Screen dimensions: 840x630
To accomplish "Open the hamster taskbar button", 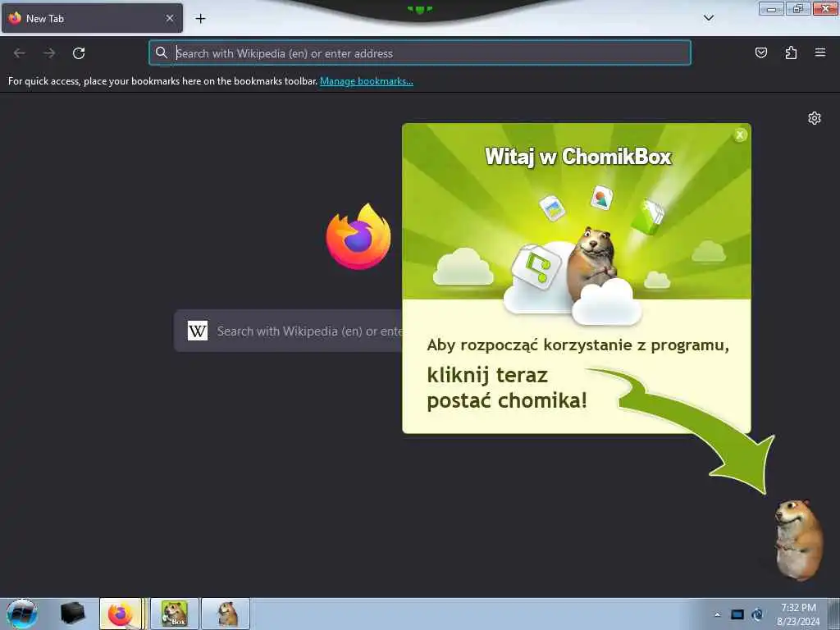I will (226, 614).
